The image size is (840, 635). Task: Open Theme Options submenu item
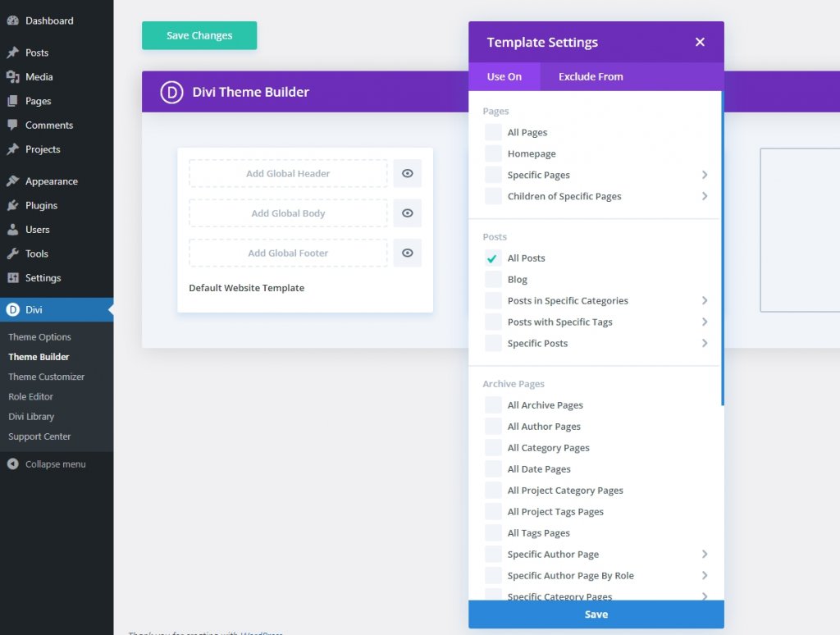(39, 337)
